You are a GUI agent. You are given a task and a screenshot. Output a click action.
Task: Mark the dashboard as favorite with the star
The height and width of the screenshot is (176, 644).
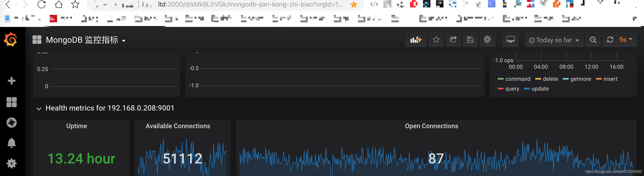tap(436, 39)
